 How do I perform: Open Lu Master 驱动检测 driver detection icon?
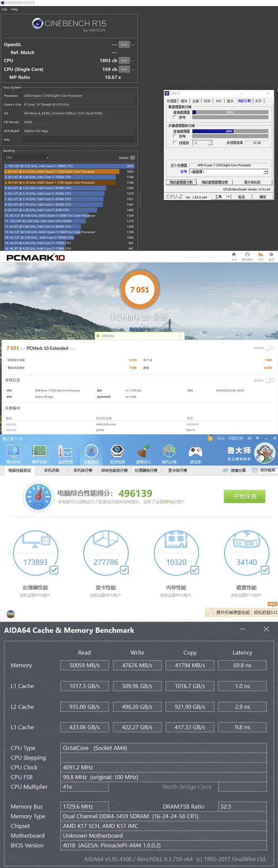[117, 451]
